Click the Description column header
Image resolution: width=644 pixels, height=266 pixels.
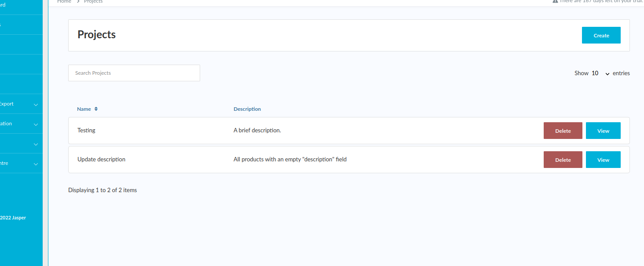click(x=247, y=109)
